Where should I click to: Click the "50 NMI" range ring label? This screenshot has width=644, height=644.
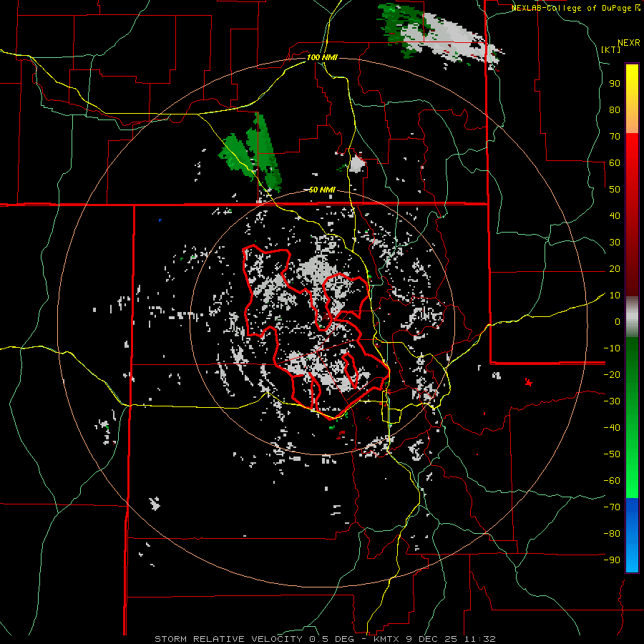pos(322,190)
